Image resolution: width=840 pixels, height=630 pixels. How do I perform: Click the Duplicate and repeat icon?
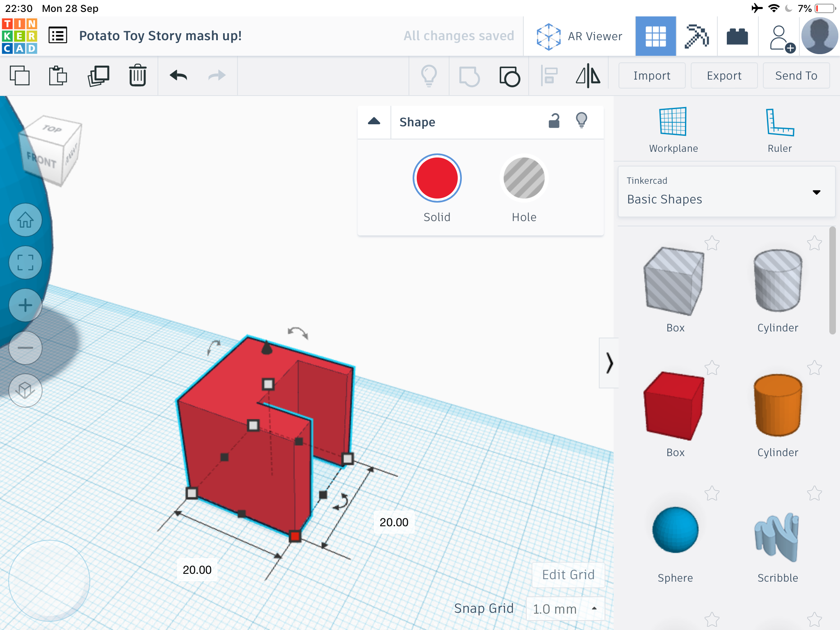click(98, 75)
